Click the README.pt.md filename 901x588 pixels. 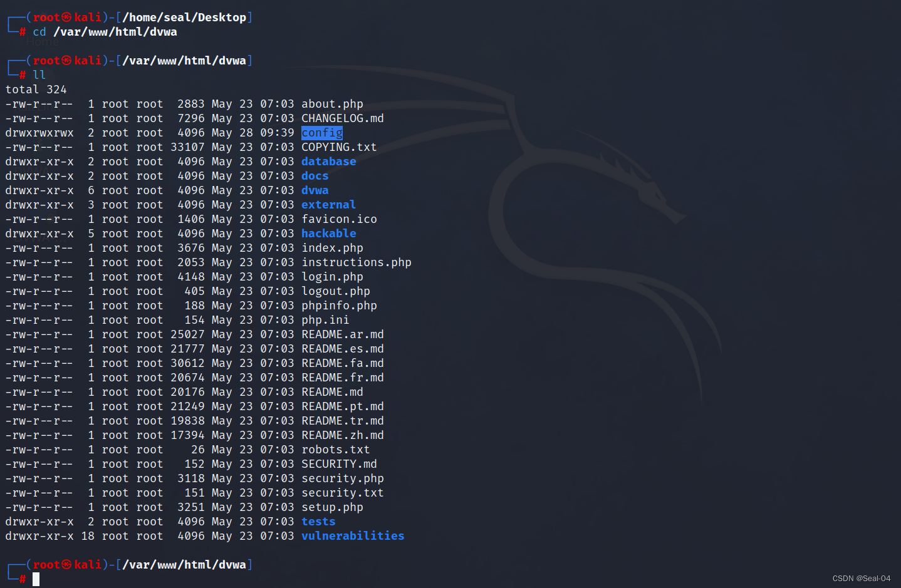tap(342, 406)
